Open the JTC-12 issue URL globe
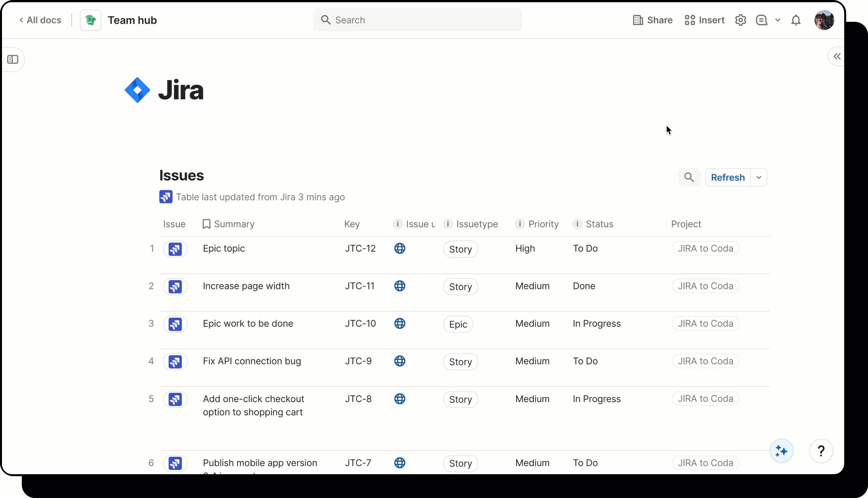The height and width of the screenshot is (498, 868). [x=400, y=248]
